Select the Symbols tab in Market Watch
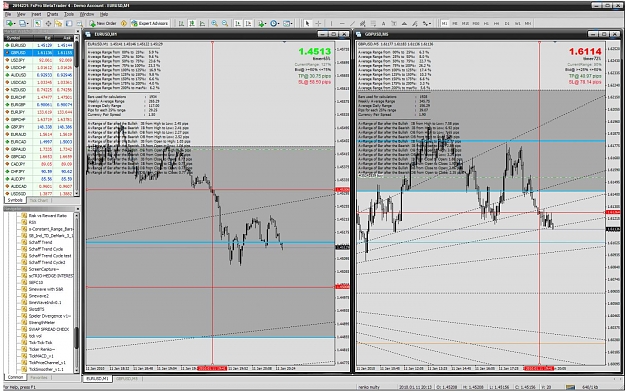This screenshot has height=392, width=625. (15, 200)
